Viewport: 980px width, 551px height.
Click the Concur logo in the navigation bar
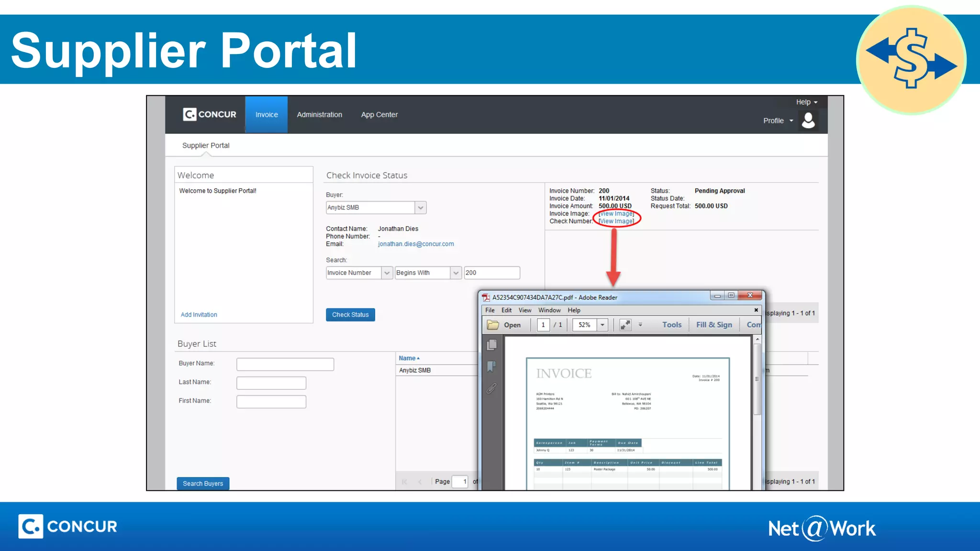(x=210, y=114)
